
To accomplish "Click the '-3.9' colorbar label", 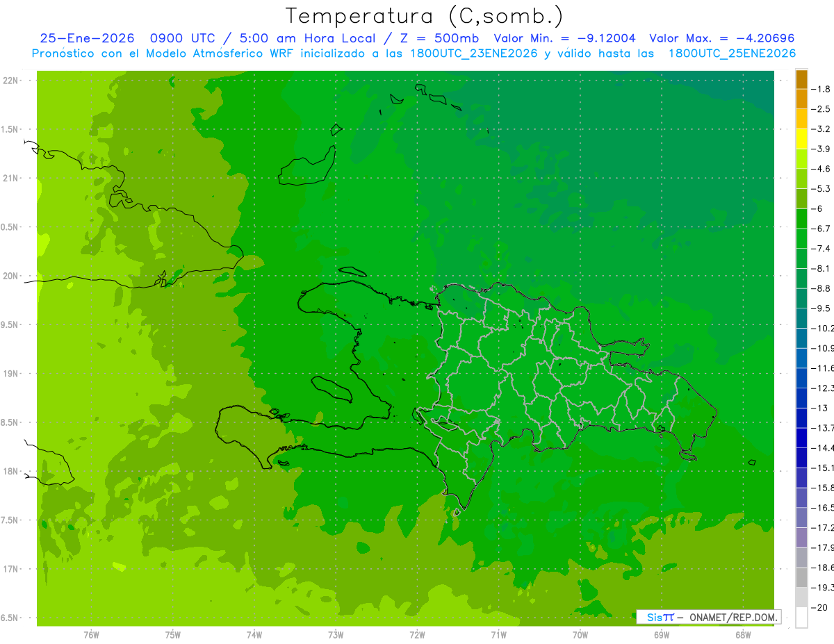I will [x=821, y=149].
